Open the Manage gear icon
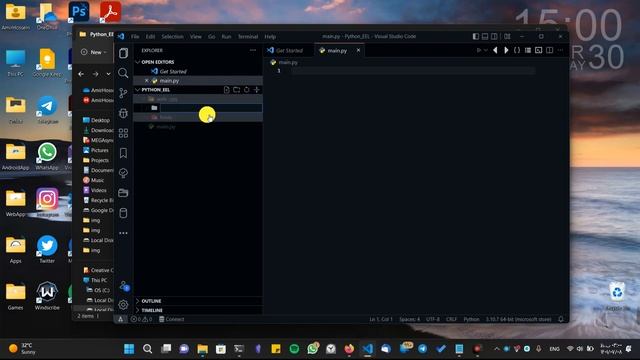 point(123,304)
